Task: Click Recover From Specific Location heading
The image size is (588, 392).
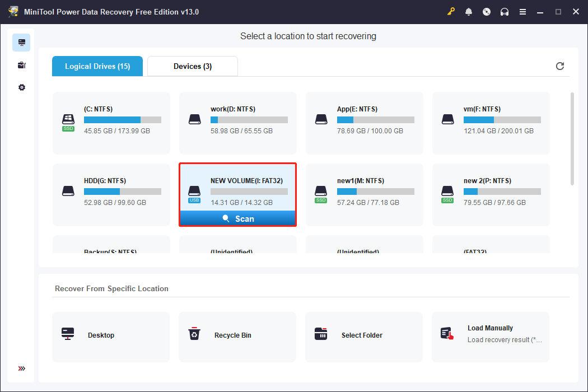Action: click(112, 288)
